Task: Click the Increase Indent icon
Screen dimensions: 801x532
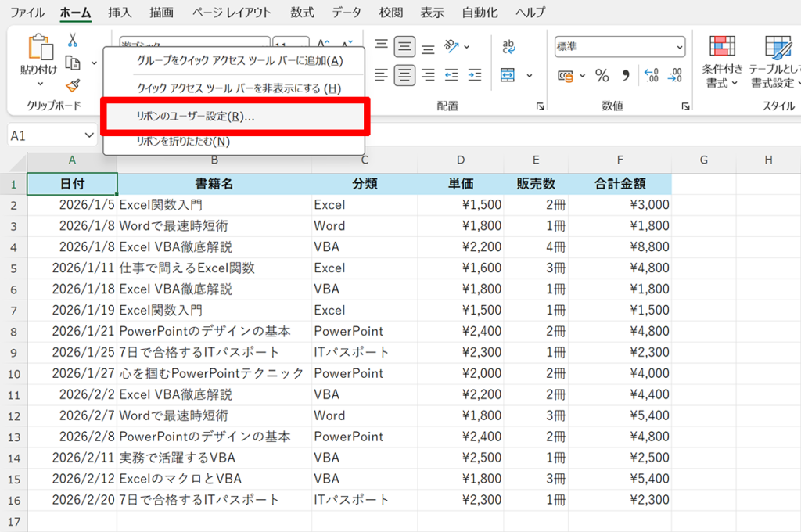Action: pyautogui.click(x=475, y=75)
